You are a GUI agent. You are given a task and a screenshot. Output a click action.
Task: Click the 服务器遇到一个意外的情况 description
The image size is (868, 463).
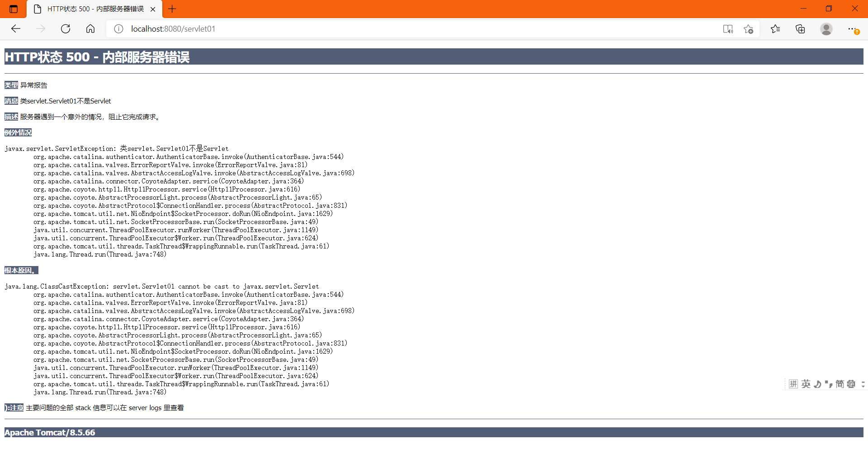coord(90,117)
